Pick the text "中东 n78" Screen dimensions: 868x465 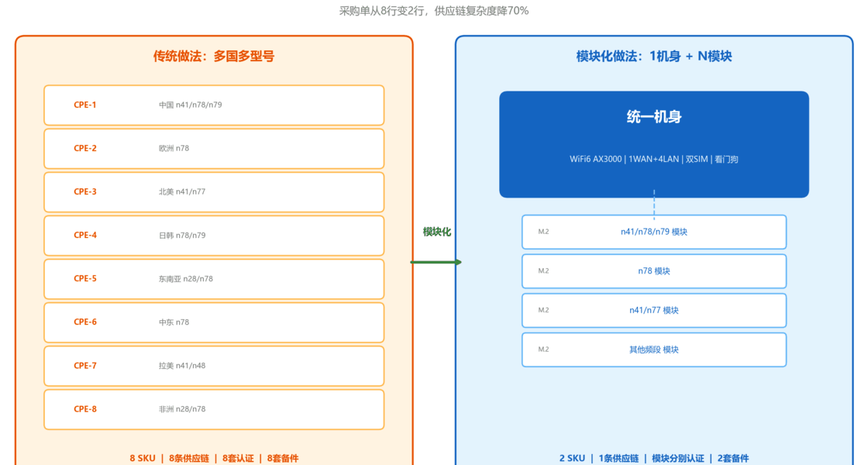click(174, 322)
